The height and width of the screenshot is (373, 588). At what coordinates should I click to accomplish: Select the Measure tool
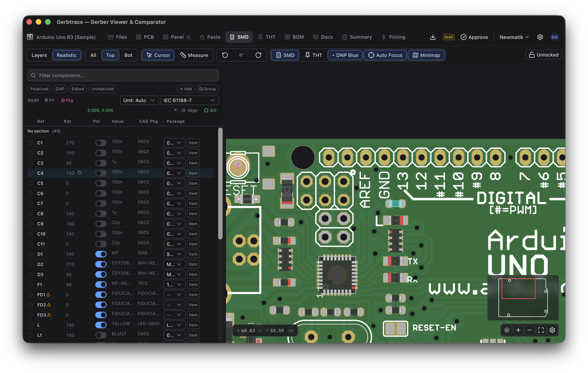(x=194, y=55)
